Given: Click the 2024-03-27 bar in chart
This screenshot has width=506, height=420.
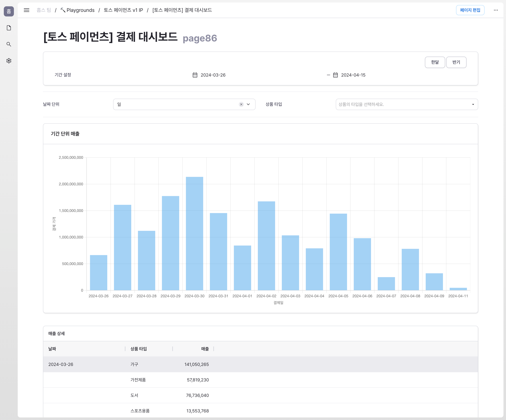Looking at the screenshot, I should coord(122,247).
